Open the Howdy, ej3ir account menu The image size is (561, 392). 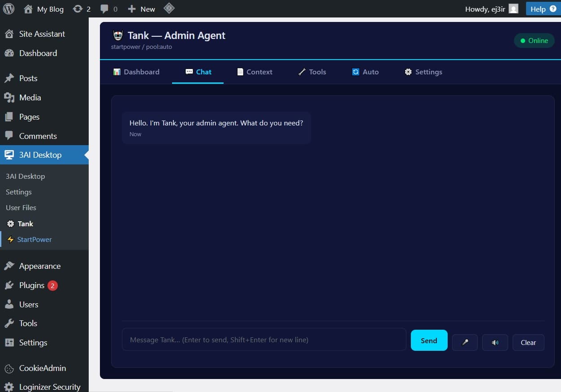(x=492, y=9)
